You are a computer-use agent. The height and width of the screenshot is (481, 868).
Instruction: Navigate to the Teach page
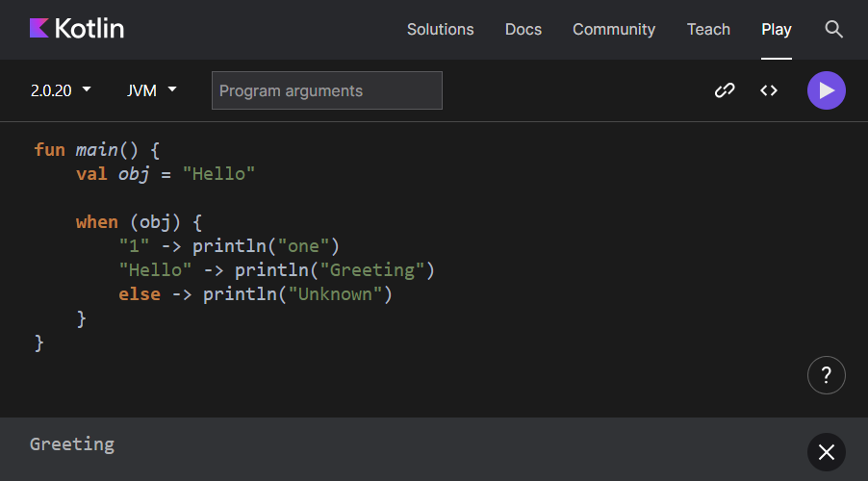(708, 29)
